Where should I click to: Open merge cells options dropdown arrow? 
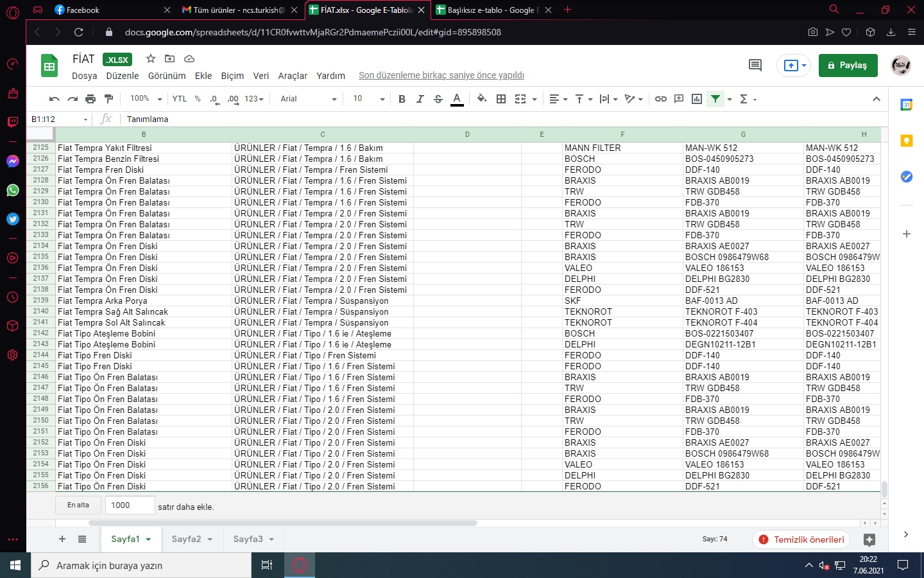pyautogui.click(x=534, y=100)
